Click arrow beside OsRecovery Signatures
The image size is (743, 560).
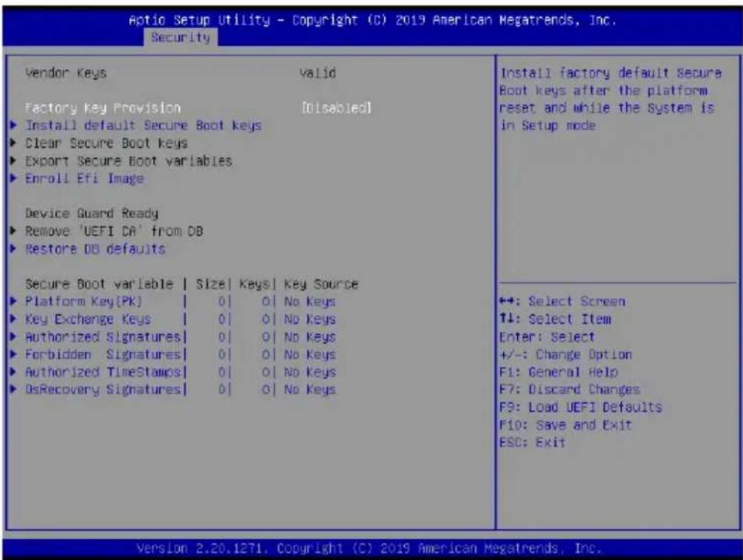pyautogui.click(x=13, y=389)
